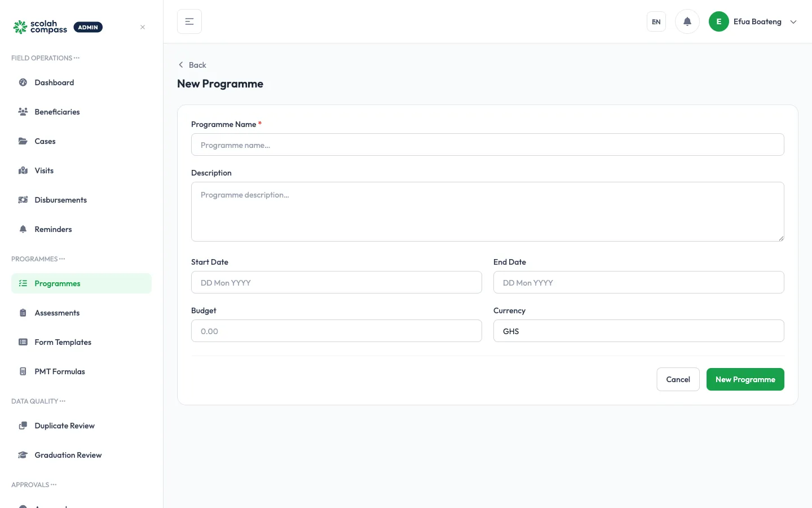The height and width of the screenshot is (508, 812).
Task: Open Graduation Review page
Action: pos(81,455)
